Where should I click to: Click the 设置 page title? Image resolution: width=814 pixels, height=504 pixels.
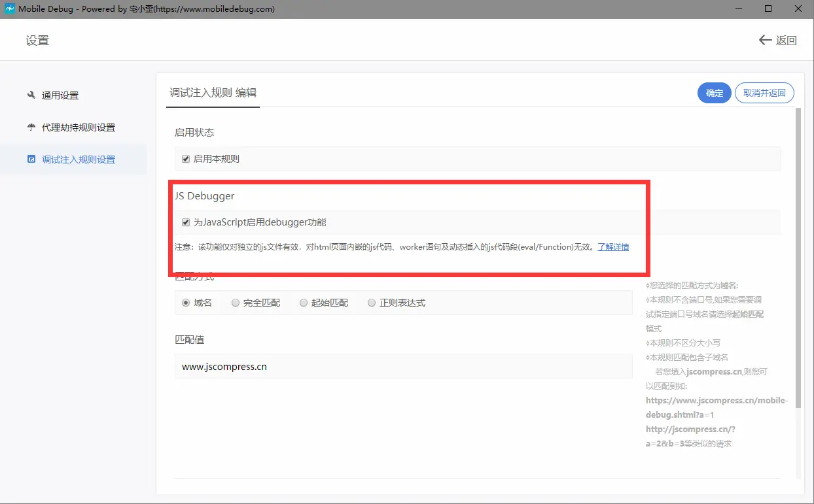point(37,41)
